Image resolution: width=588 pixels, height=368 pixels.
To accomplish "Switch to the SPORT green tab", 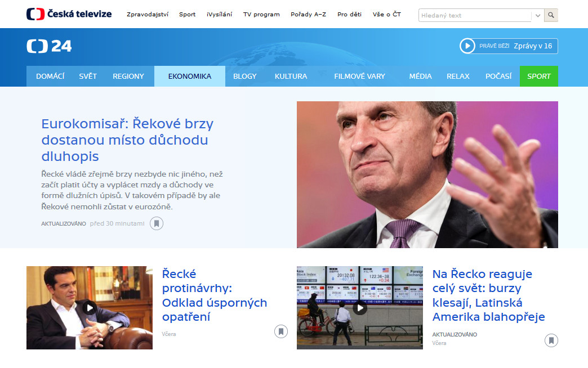I will pyautogui.click(x=538, y=77).
